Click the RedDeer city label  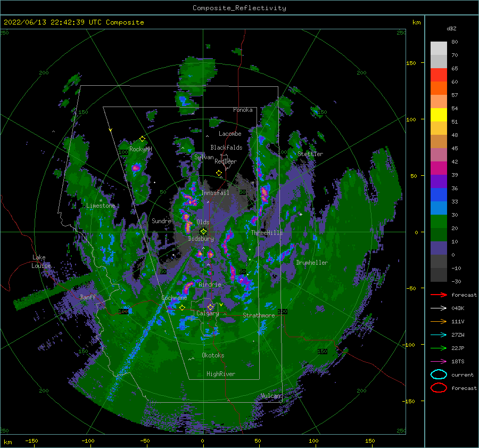[226, 161]
